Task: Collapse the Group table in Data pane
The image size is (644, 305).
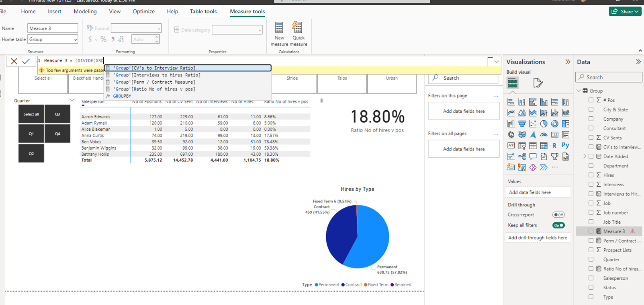Action: point(579,91)
